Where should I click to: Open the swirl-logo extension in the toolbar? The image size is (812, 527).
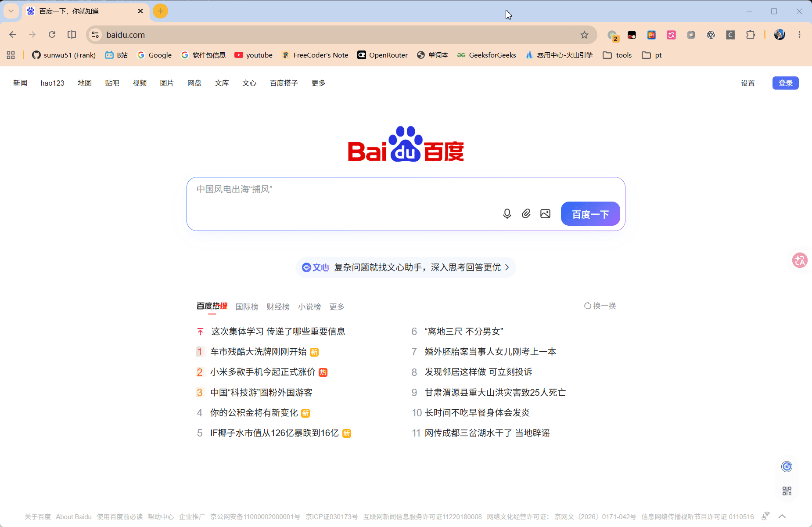pyautogui.click(x=711, y=35)
